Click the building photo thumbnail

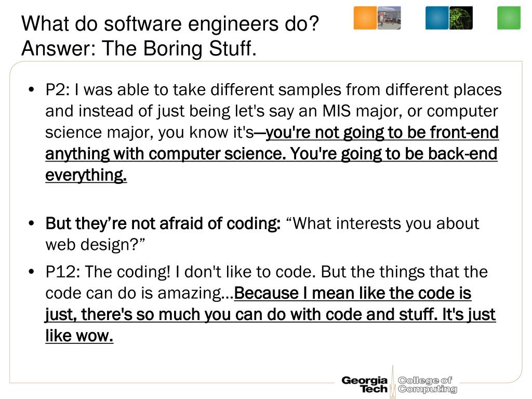click(x=389, y=18)
